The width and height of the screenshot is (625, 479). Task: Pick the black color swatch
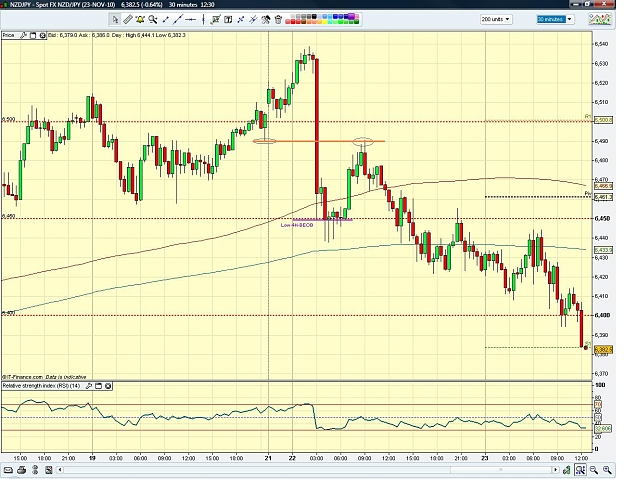[x=314, y=16]
